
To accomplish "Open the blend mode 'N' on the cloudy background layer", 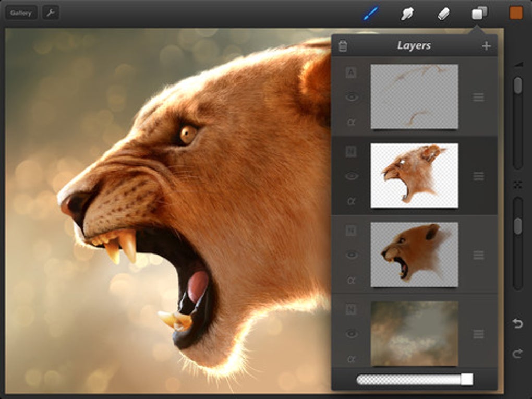I will tap(352, 310).
